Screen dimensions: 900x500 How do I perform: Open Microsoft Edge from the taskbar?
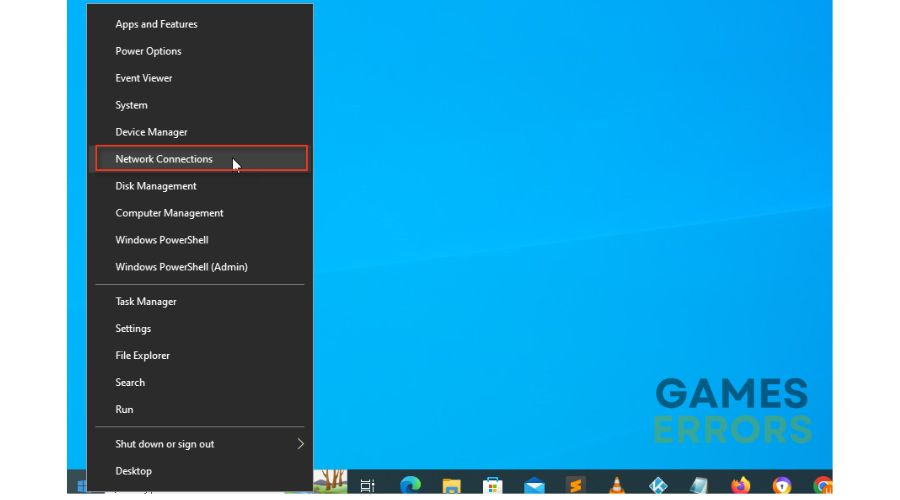point(410,485)
